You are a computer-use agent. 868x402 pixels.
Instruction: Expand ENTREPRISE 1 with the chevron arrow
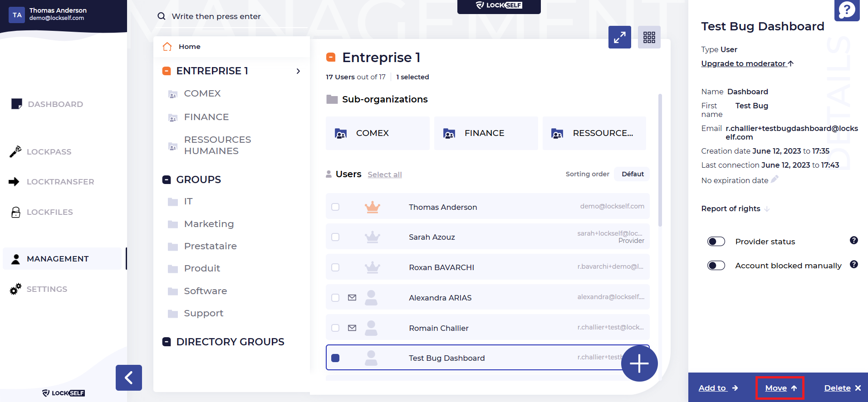click(298, 71)
